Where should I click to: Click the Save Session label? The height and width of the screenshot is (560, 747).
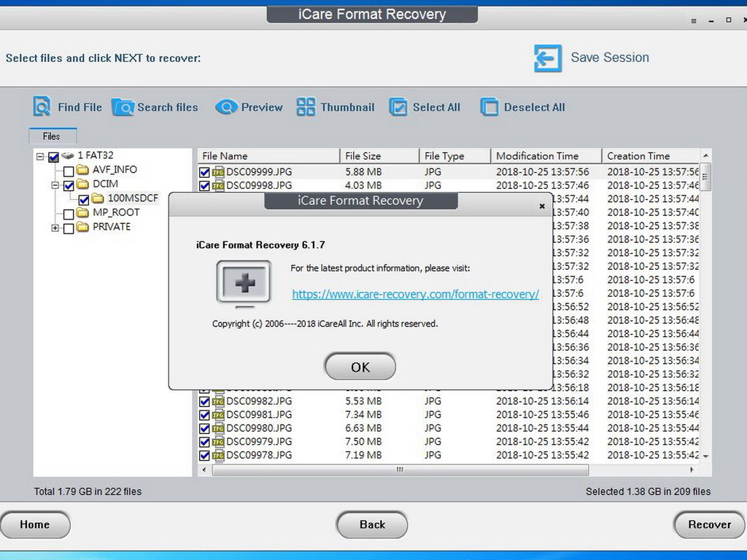(610, 58)
